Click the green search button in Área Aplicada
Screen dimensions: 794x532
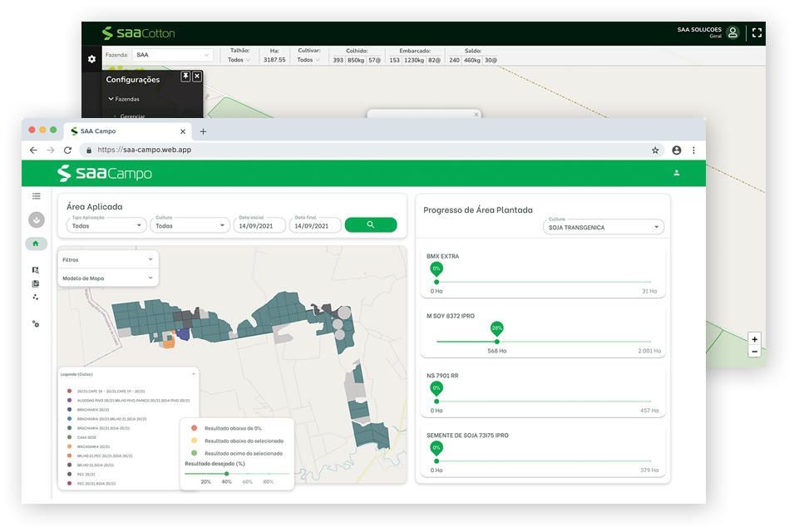[x=370, y=224]
